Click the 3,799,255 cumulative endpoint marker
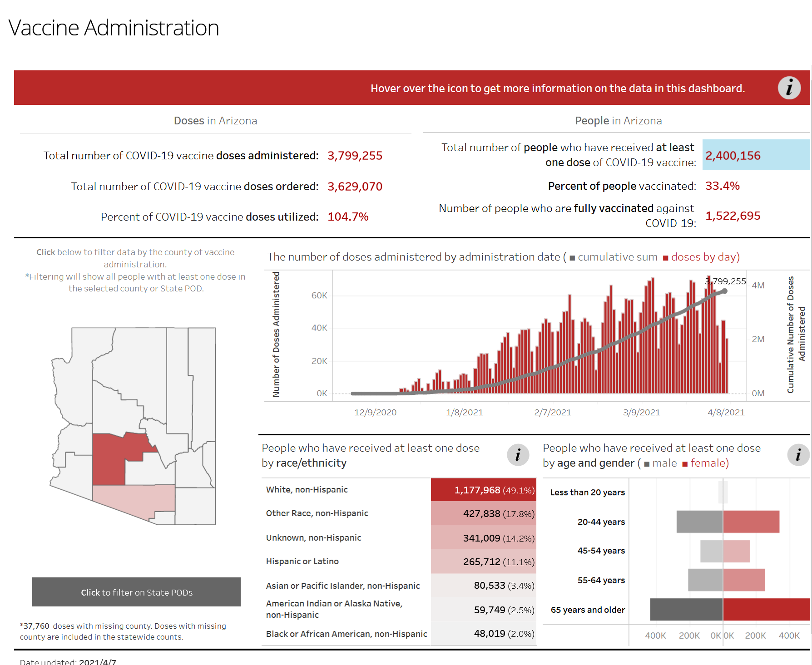812x665 pixels. point(725,291)
